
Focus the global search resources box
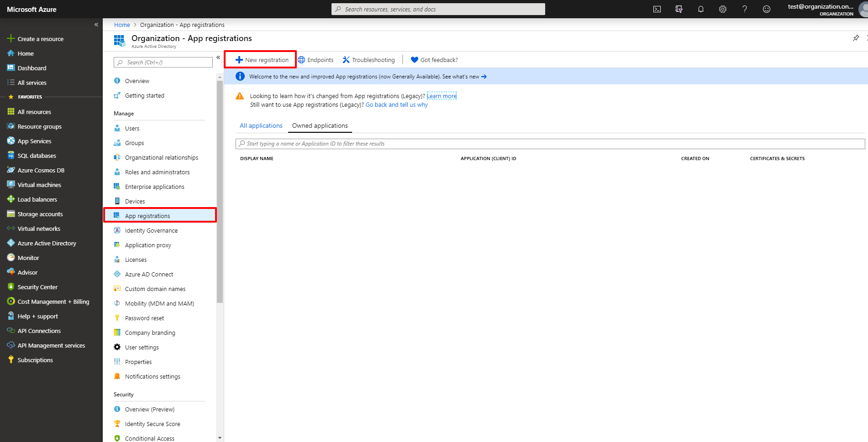pos(438,9)
